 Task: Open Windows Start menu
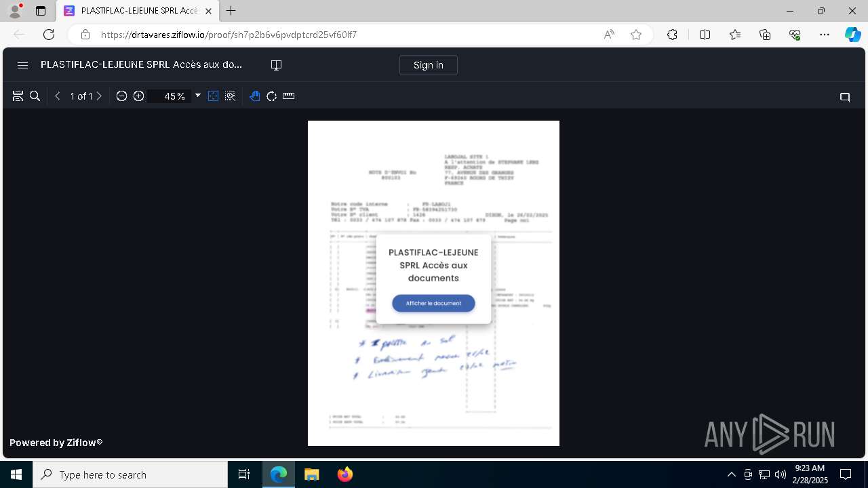(x=16, y=474)
